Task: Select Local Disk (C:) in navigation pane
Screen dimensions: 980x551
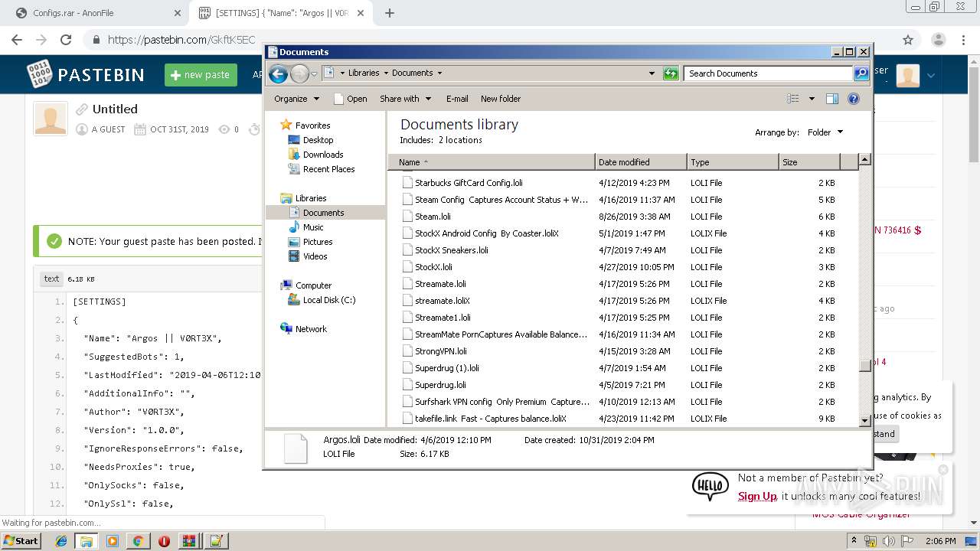Action: tap(329, 300)
